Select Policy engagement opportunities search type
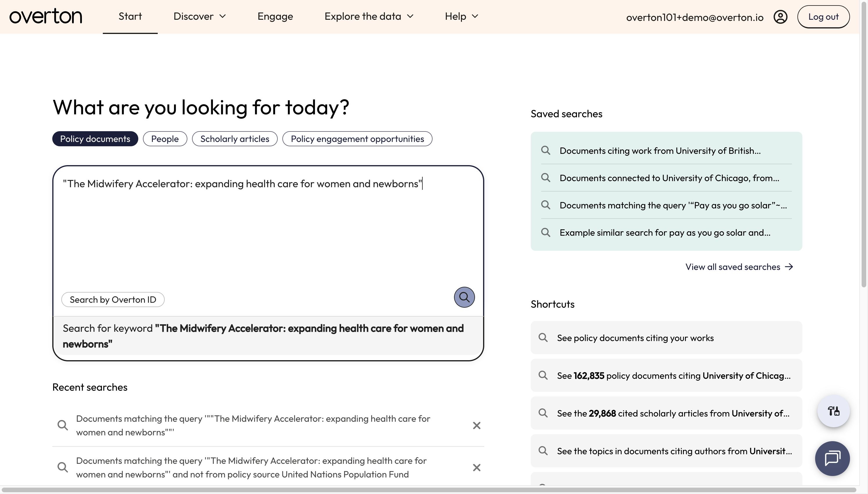This screenshot has width=868, height=494. 357,139
